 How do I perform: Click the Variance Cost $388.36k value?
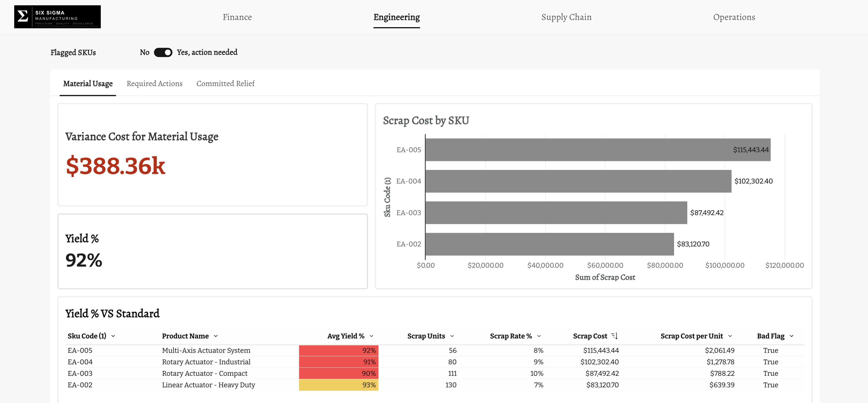[116, 166]
